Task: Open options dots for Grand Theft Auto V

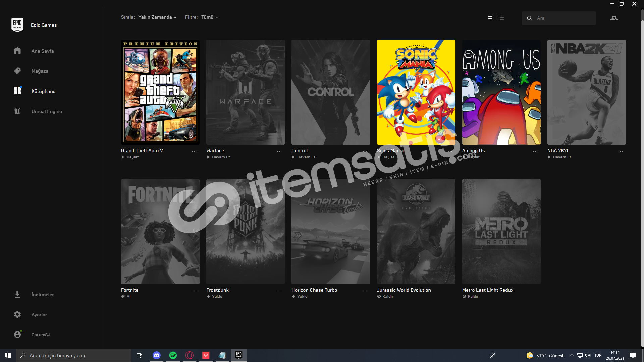Action: (194, 152)
